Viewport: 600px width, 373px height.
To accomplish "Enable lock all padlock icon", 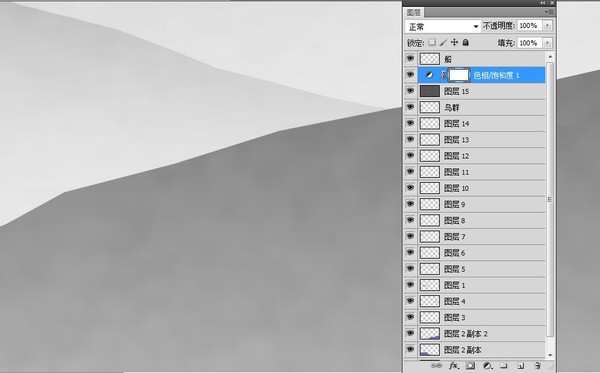I will click(466, 42).
